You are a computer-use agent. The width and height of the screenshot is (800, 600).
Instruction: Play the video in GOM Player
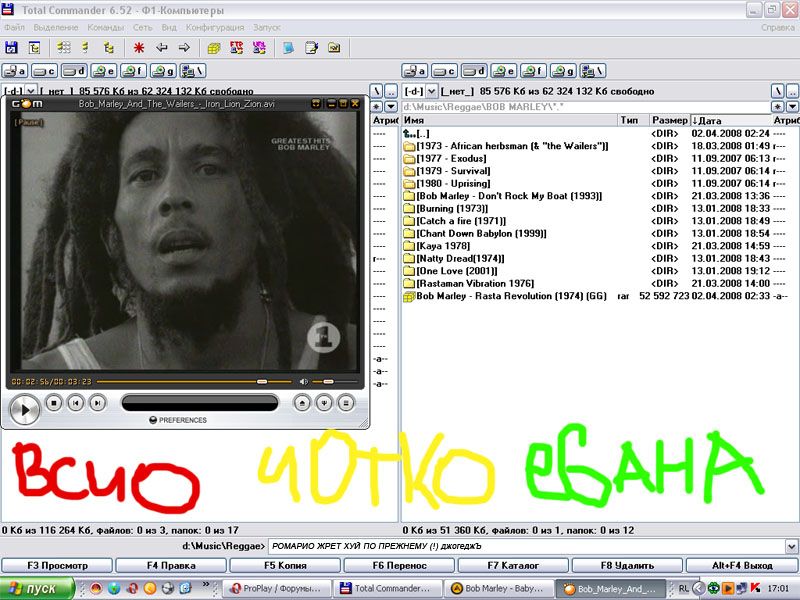[24, 410]
